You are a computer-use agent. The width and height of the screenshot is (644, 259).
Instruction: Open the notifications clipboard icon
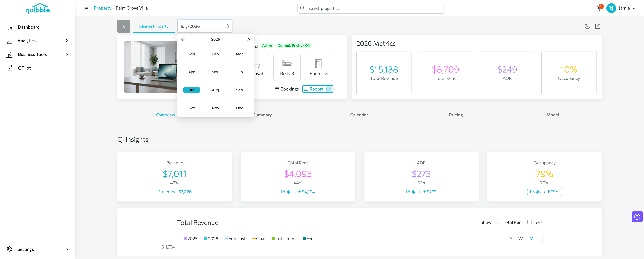[598, 8]
